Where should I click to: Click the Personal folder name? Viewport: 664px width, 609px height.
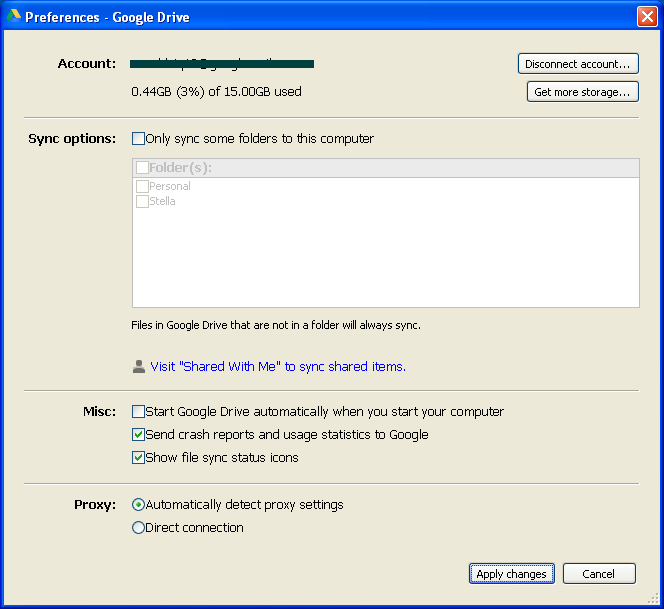[x=170, y=186]
